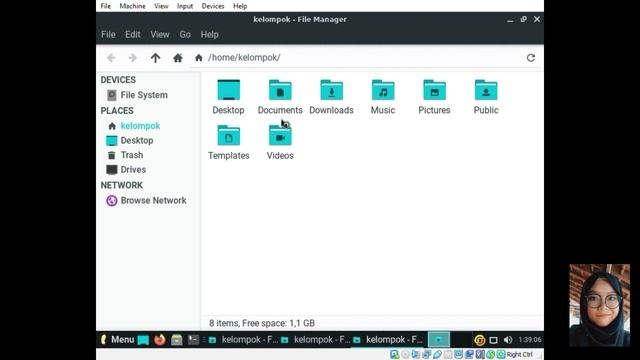The height and width of the screenshot is (360, 640).
Task: Reload the current folder view
Action: tap(531, 58)
